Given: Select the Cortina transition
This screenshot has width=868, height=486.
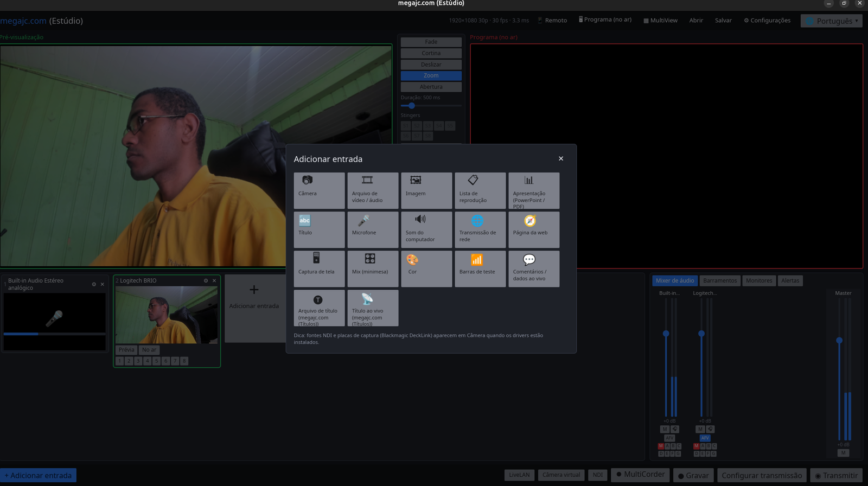Looking at the screenshot, I should pyautogui.click(x=431, y=53).
